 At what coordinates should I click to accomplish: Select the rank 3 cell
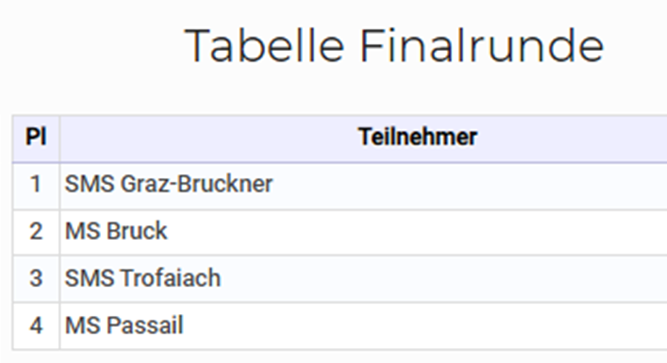(x=36, y=279)
